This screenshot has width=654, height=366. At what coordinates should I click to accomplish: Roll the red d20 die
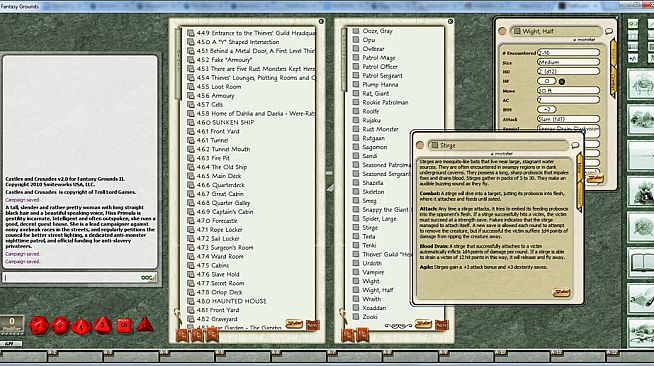(x=39, y=326)
